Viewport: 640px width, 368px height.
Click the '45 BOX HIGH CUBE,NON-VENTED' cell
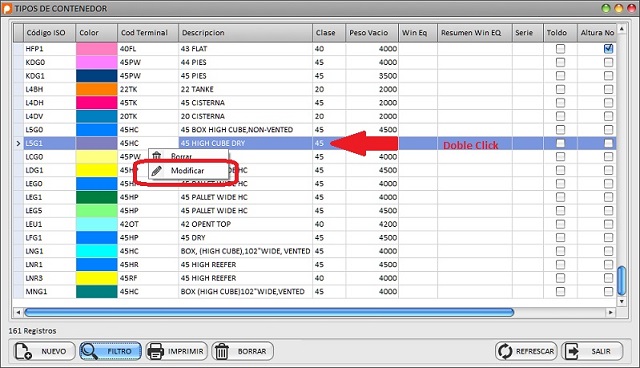pyautogui.click(x=245, y=130)
